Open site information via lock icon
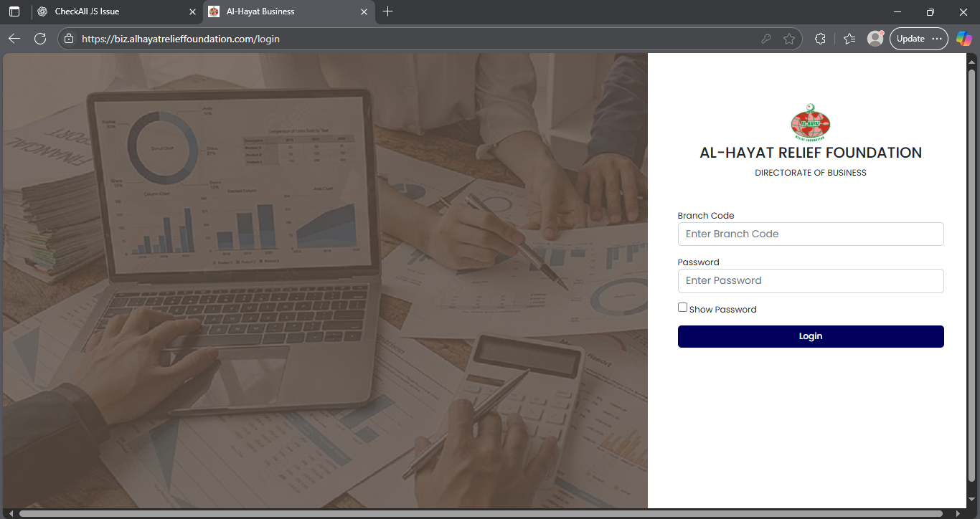This screenshot has width=980, height=519. pos(69,39)
